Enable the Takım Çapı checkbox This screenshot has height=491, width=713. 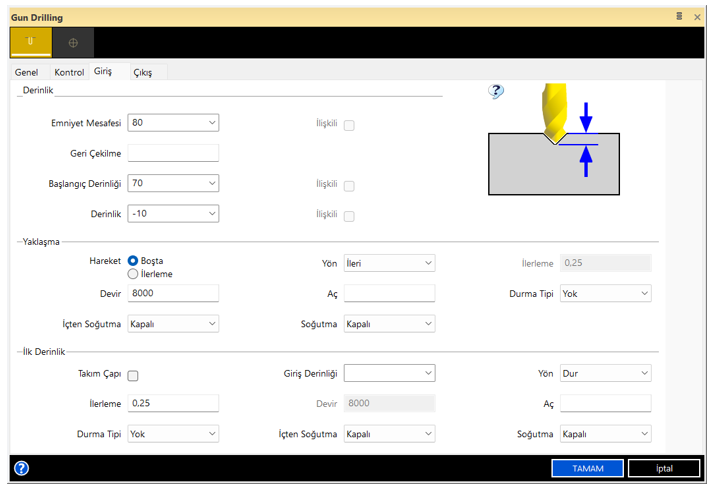(133, 376)
